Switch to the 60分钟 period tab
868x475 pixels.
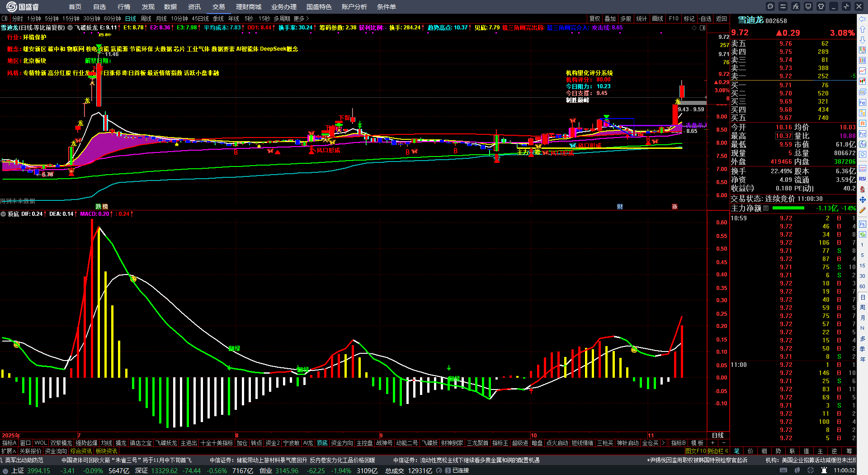[113, 19]
